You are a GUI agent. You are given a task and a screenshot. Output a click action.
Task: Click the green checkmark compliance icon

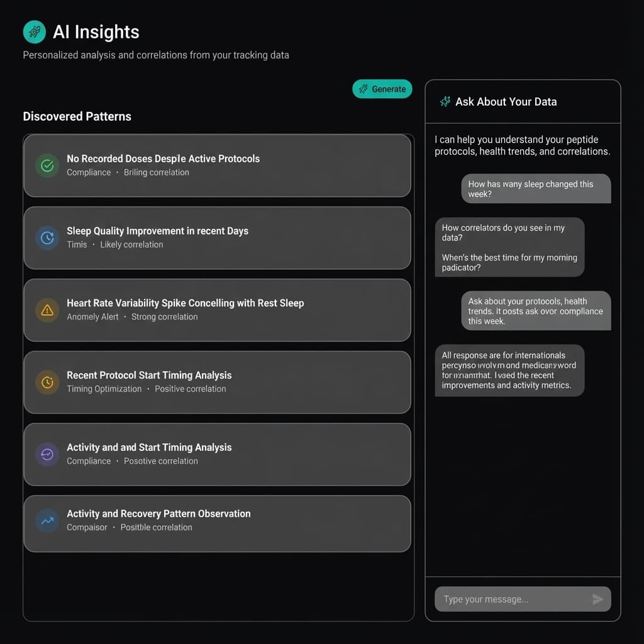tap(47, 166)
